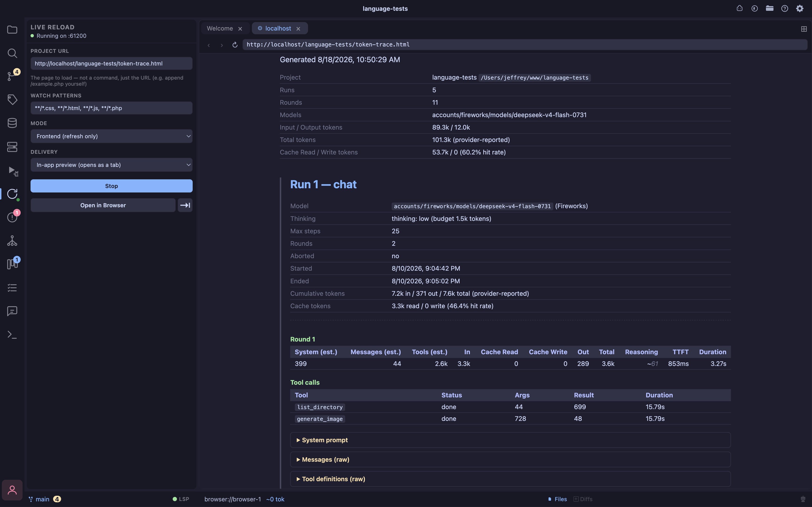This screenshot has height=507, width=812.
Task: Open settings gear in title bar
Action: [800, 8]
